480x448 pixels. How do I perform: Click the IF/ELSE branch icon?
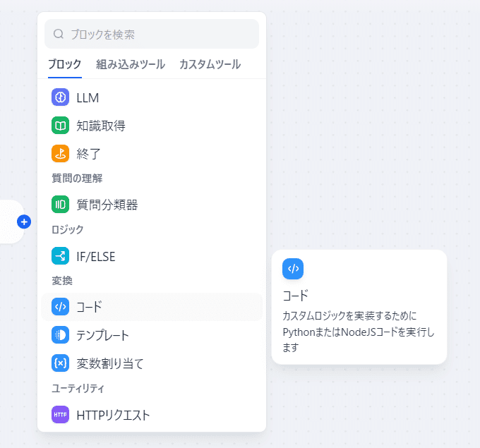click(60, 256)
